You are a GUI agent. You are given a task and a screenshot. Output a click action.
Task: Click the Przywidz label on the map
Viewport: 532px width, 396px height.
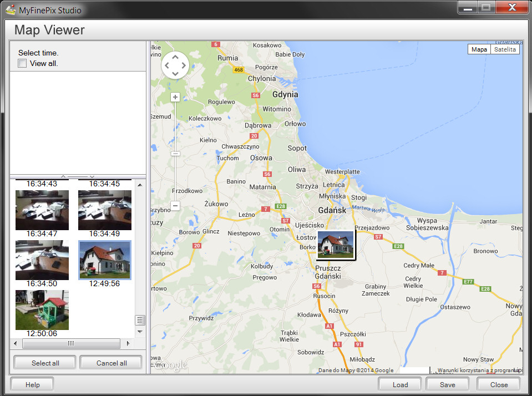pyautogui.click(x=201, y=318)
